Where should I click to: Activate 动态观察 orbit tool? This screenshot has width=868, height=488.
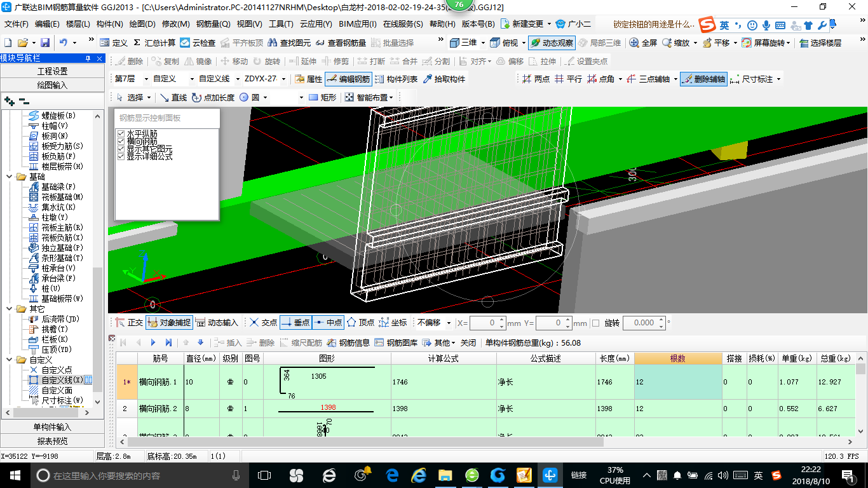pos(552,43)
